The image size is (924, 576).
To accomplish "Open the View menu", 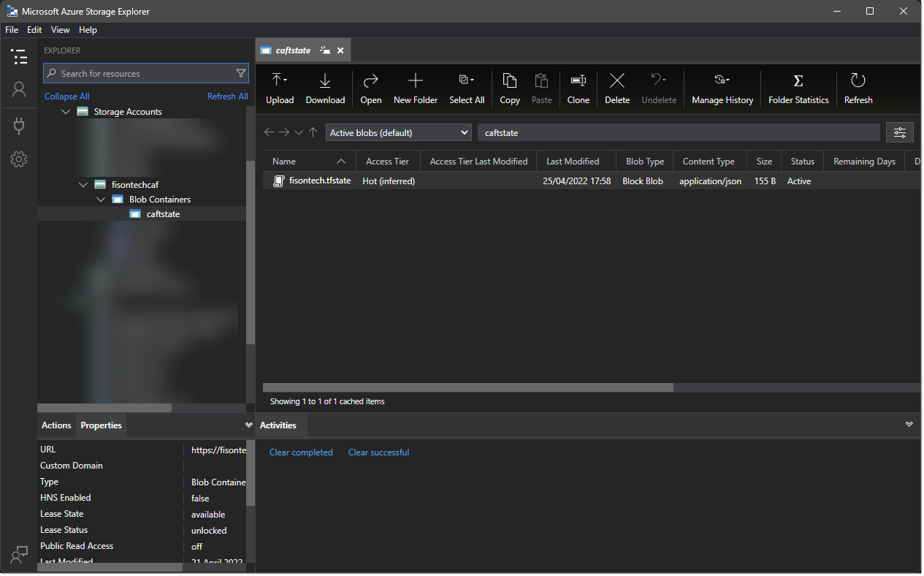I will tap(61, 30).
